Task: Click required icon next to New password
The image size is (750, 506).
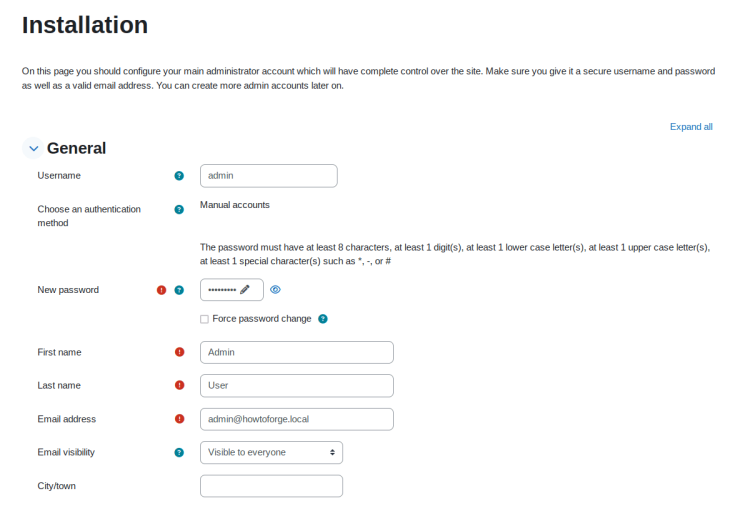Action: [x=162, y=290]
